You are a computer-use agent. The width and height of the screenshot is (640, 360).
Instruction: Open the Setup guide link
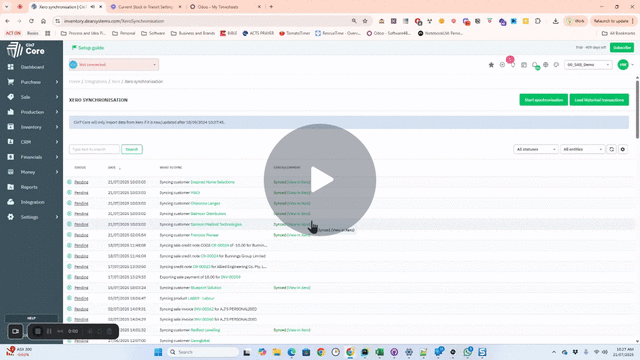(88, 48)
